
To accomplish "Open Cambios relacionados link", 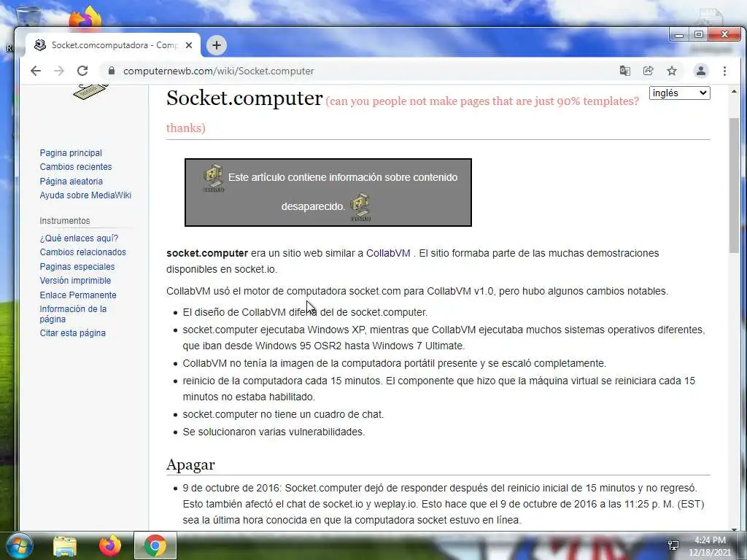I will click(x=83, y=252).
